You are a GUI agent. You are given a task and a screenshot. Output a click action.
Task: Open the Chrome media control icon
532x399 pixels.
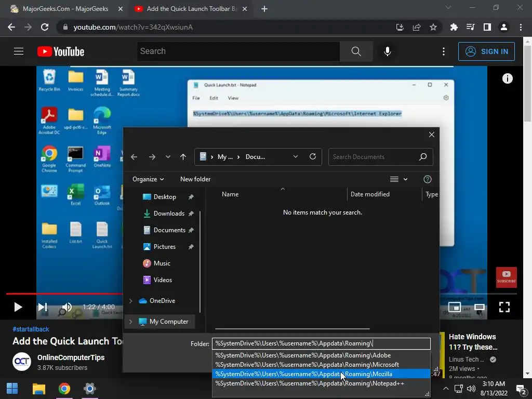point(470,27)
